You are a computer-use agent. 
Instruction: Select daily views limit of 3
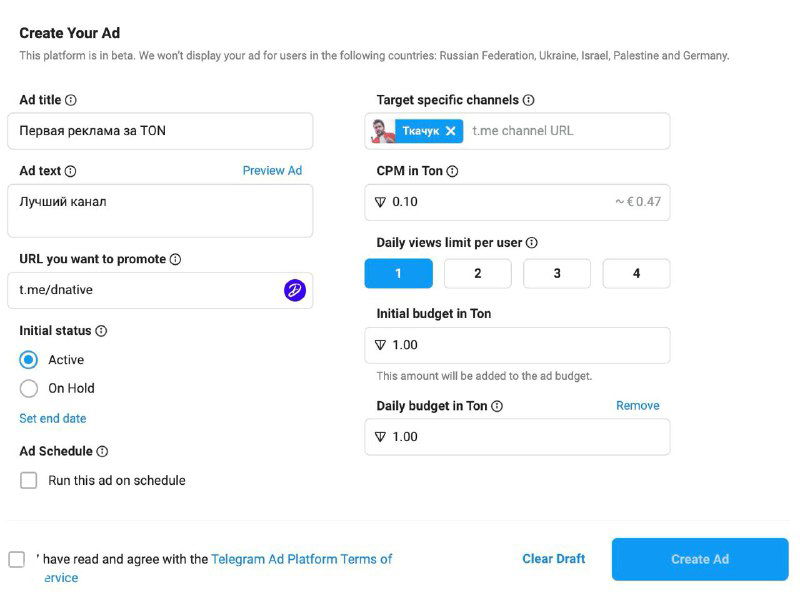[556, 273]
